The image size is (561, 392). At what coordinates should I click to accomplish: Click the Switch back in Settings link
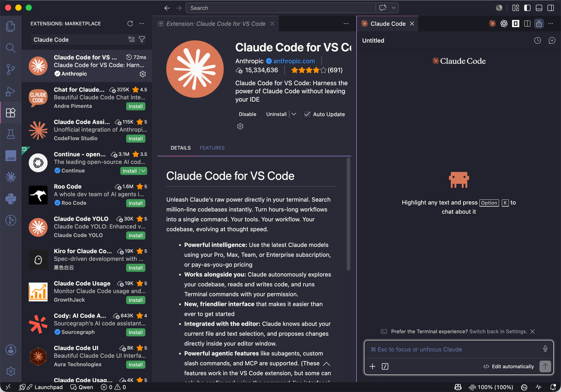(498, 331)
